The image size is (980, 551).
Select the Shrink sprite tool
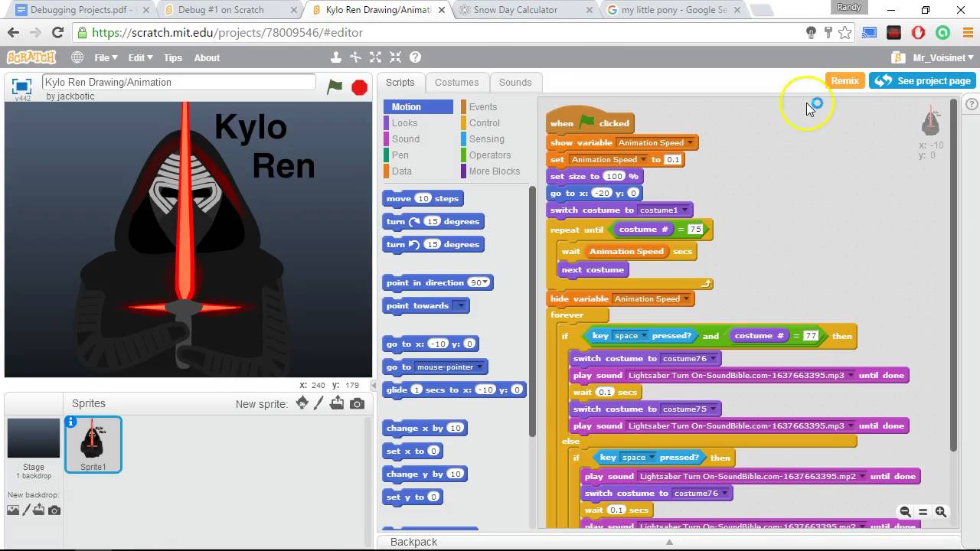tap(395, 57)
